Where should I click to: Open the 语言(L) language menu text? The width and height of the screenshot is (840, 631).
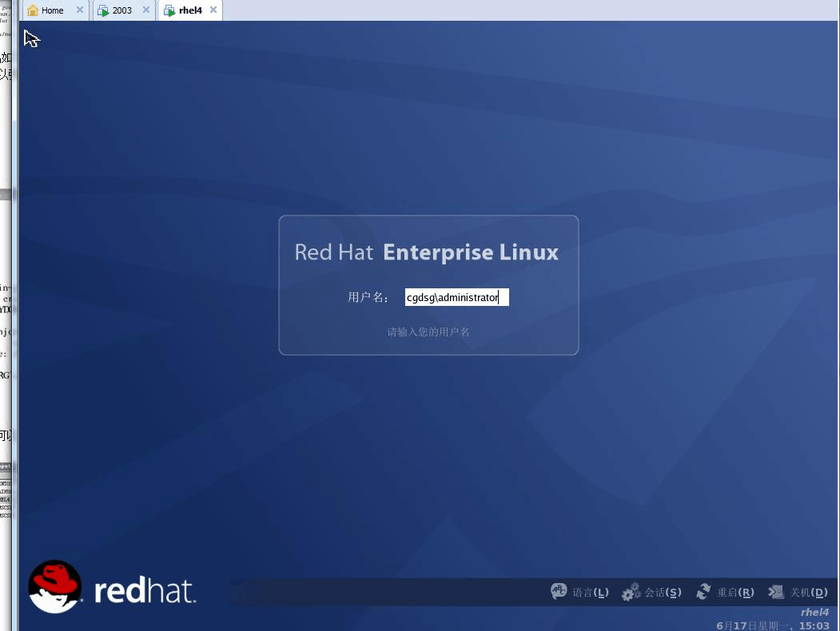pos(591,593)
